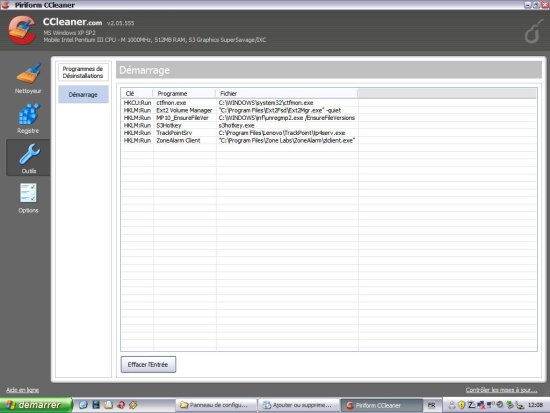Click the floppy disk quick launch icon
550x413 pixels.
[x=96, y=405]
